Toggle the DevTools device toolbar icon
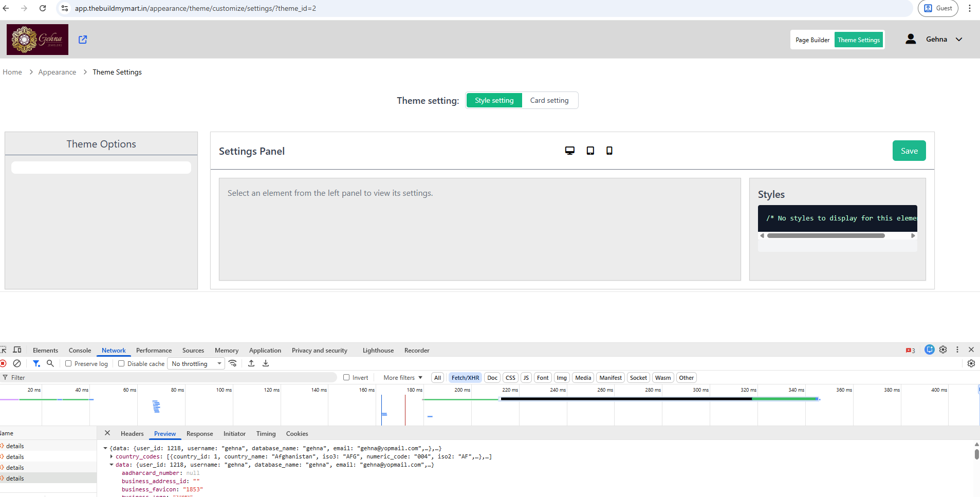 [x=17, y=350]
